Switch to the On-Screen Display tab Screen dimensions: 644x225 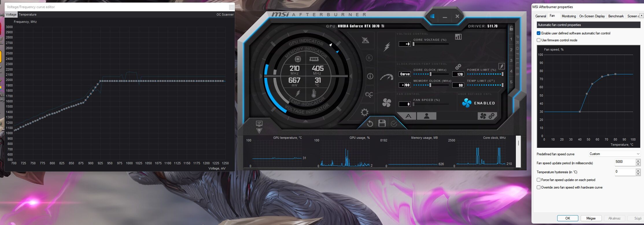592,16
